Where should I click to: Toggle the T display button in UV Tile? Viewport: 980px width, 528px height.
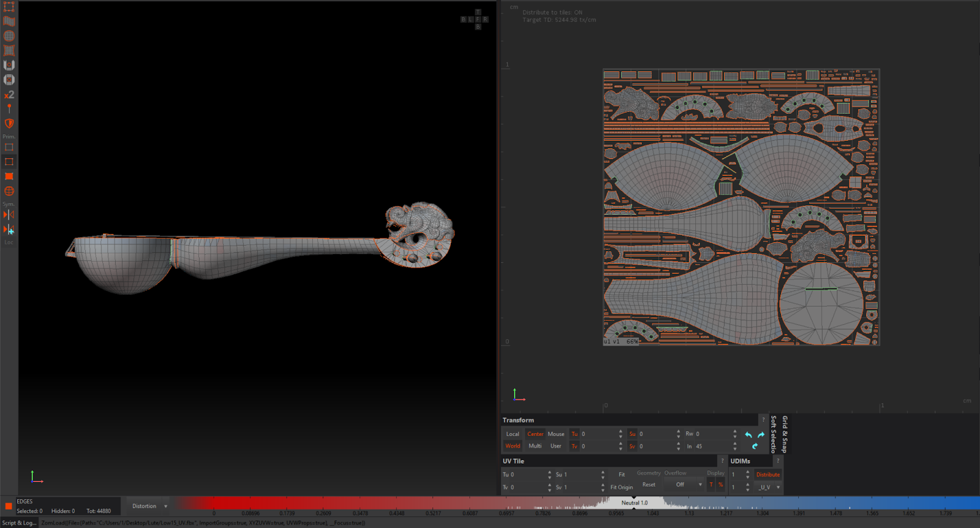(711, 485)
